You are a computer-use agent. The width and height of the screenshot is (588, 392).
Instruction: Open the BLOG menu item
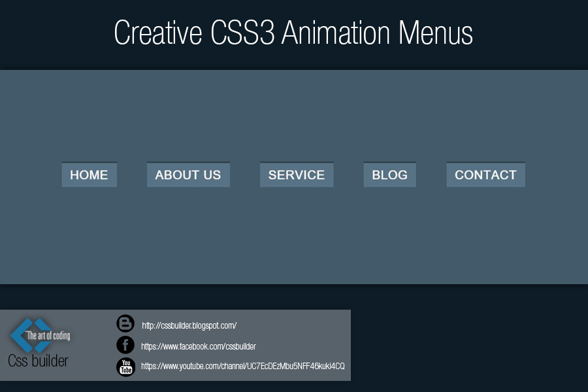pos(389,174)
